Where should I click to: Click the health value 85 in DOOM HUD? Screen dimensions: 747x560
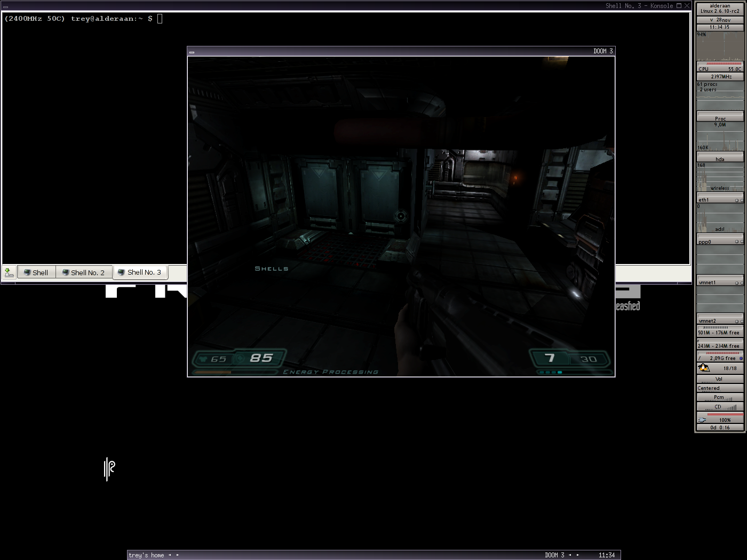261,358
